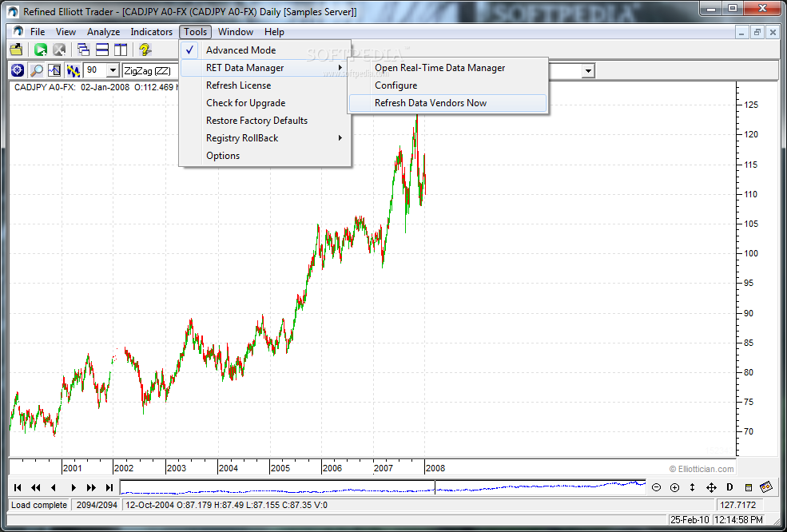The width and height of the screenshot is (787, 532).
Task: Expand the RET Data Manager submenu
Action: (x=265, y=68)
